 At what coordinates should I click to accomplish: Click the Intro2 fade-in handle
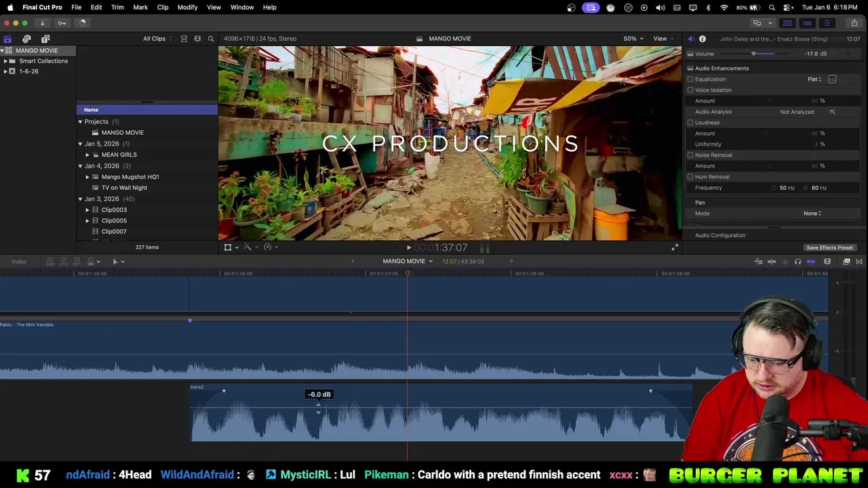(x=224, y=391)
